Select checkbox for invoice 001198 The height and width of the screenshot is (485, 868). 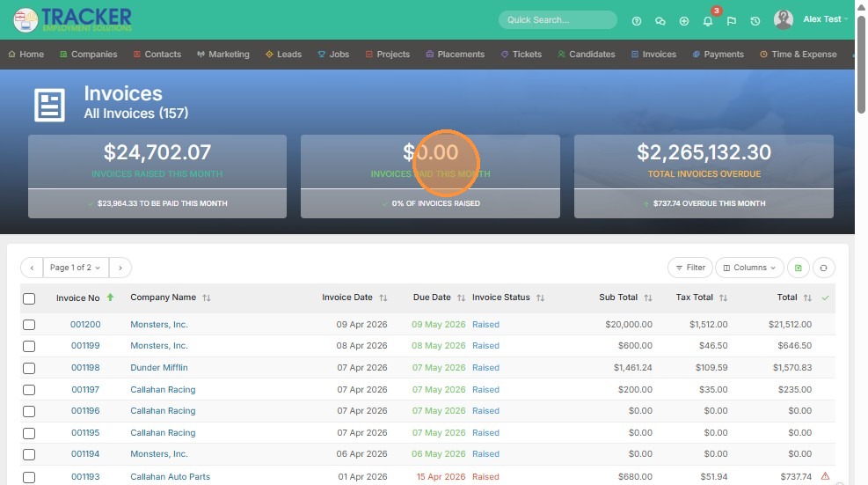tap(29, 368)
